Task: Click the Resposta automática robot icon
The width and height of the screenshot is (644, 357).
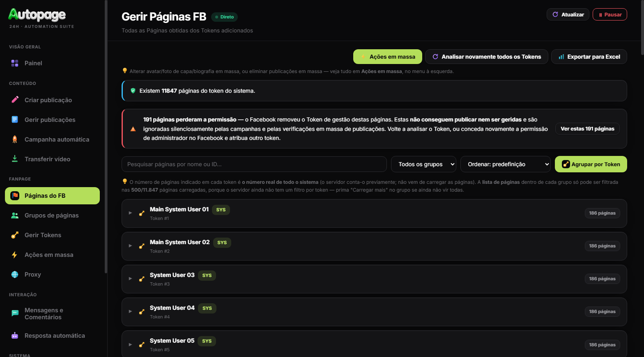Action: pyautogui.click(x=15, y=336)
